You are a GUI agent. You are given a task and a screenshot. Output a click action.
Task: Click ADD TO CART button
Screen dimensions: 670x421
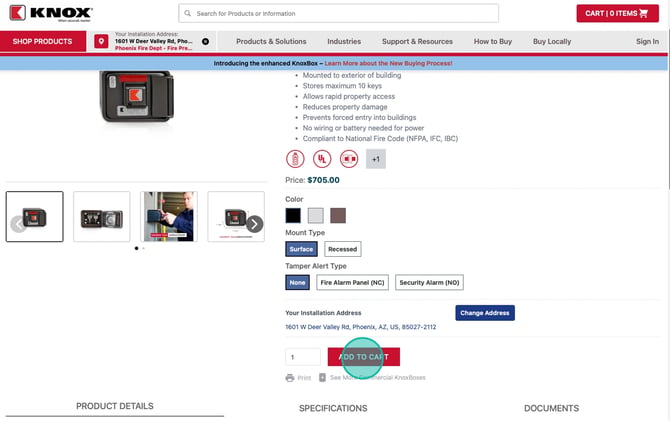click(x=364, y=357)
